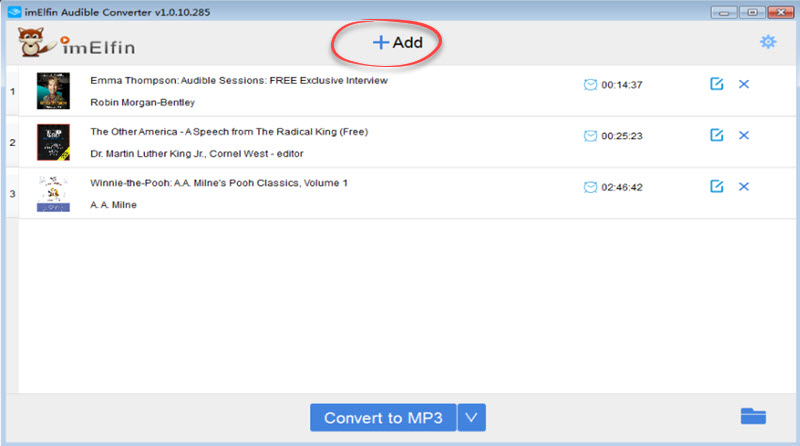This screenshot has width=800, height=446.
Task: Click the app icon in the title bar
Action: tap(14, 12)
